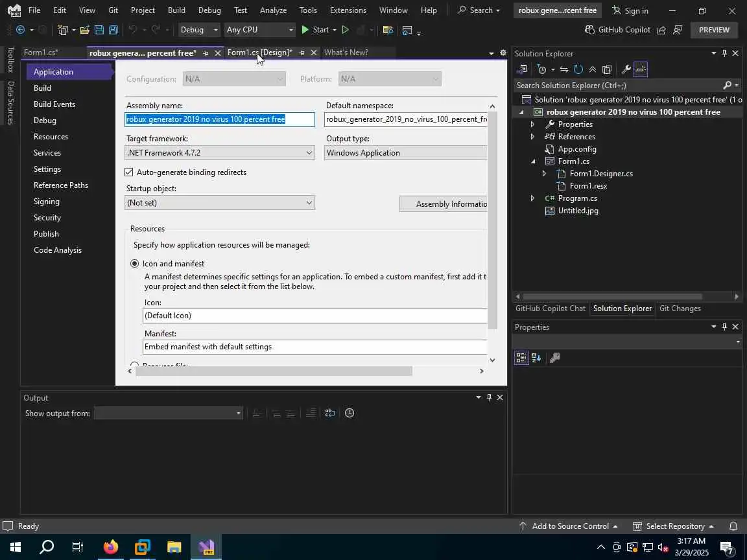Toggle Solution and Folder view icon
The width and height of the screenshot is (747, 560).
tap(521, 69)
